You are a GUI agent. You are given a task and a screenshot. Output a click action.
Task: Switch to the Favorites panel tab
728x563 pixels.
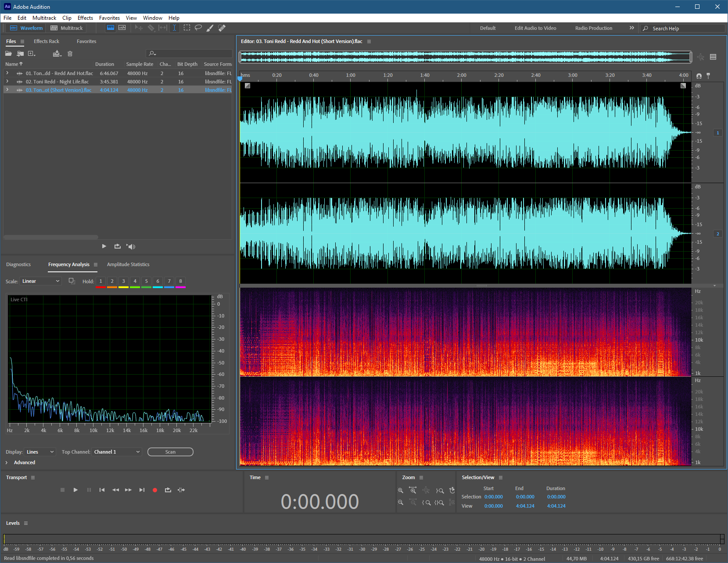point(86,41)
